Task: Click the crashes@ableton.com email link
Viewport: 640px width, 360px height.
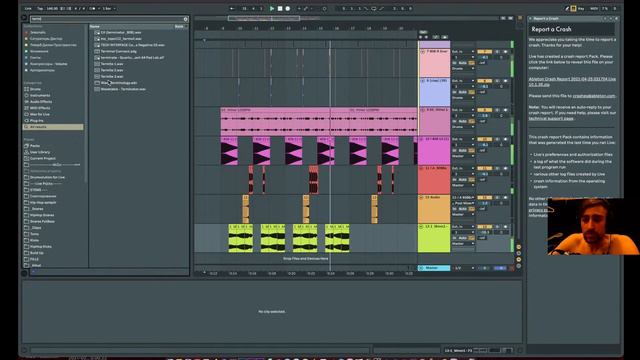Action: click(x=594, y=96)
